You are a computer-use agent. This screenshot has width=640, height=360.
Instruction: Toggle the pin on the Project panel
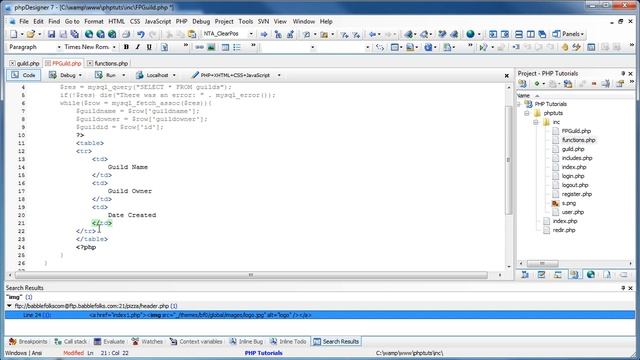[x=623, y=73]
